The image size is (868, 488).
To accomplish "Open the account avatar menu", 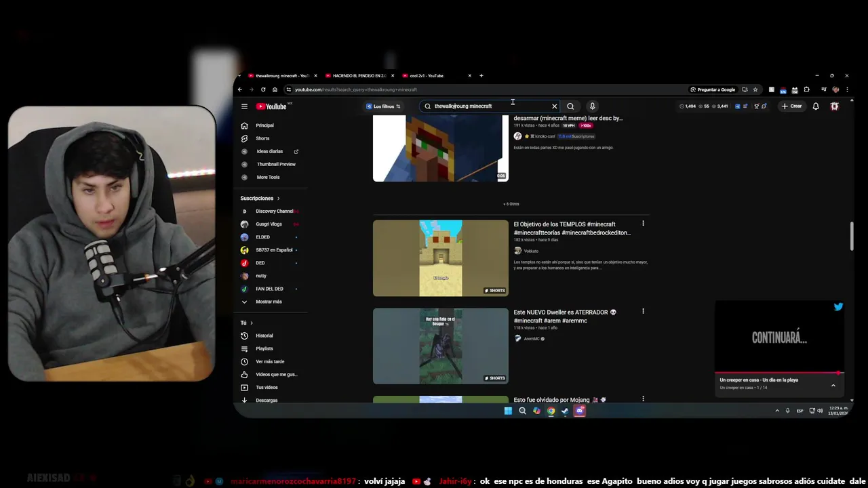I will coord(835,106).
